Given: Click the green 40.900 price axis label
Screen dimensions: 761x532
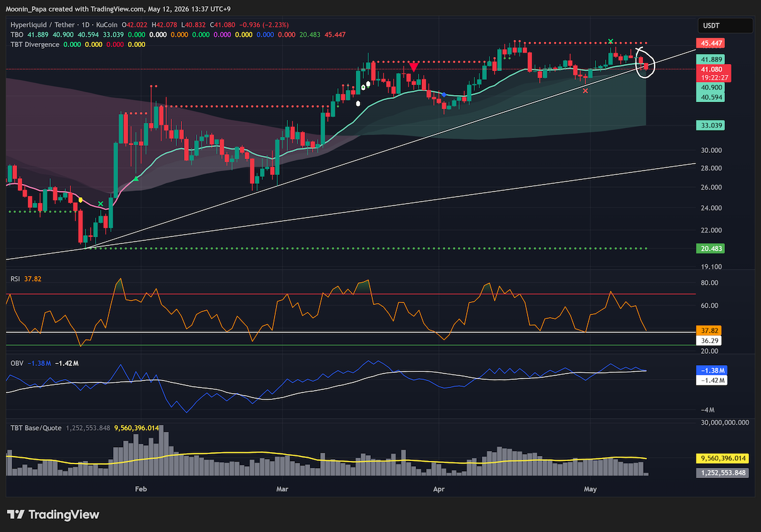Looking at the screenshot, I should click(x=711, y=88).
